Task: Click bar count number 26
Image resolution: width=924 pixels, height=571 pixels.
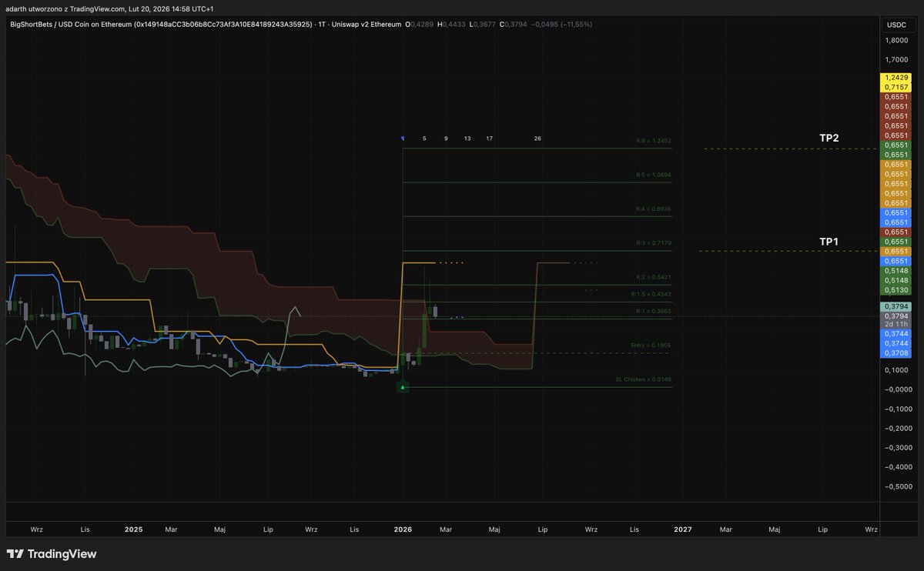Action: coord(537,139)
